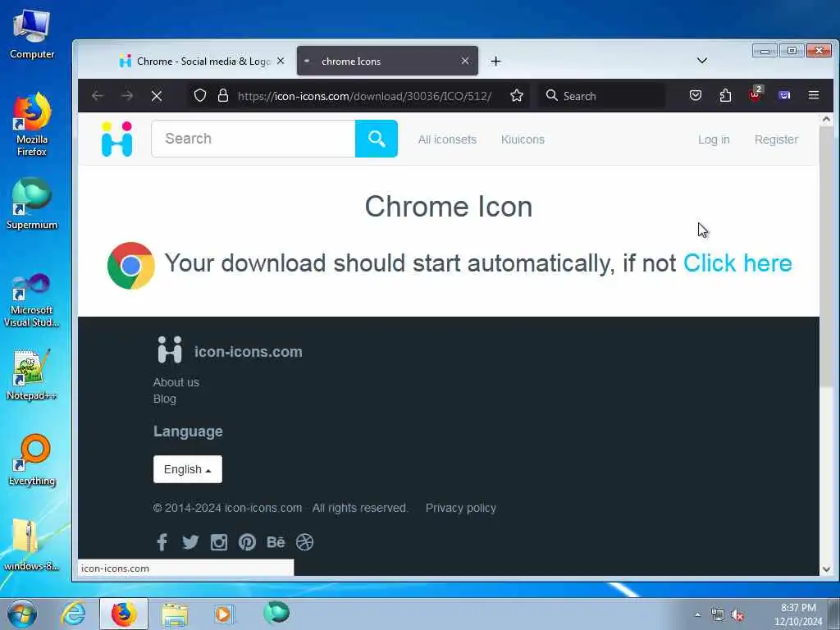Viewport: 840px width, 630px height.
Task: Launch Internet Explorer from taskbar
Action: [73, 614]
